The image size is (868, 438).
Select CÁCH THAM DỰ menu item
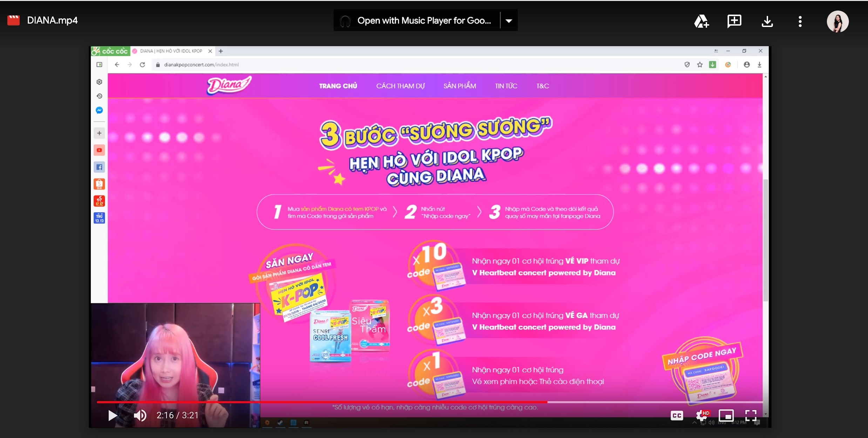[400, 86]
